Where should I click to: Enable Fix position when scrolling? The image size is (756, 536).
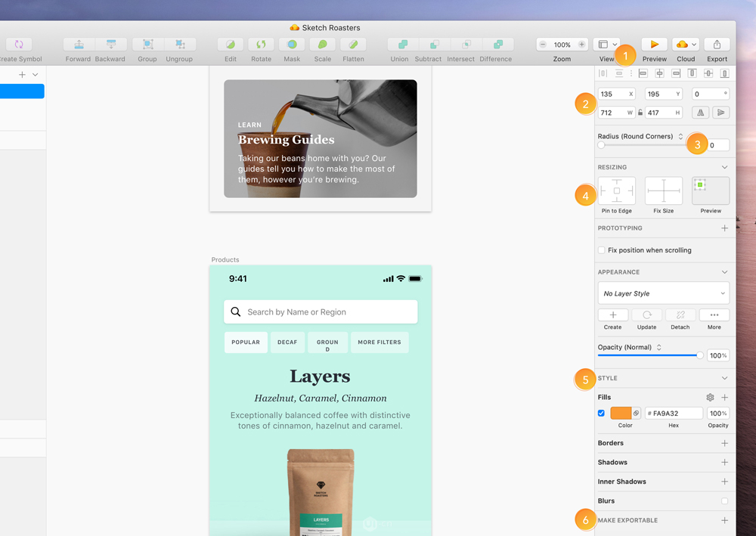pyautogui.click(x=601, y=250)
